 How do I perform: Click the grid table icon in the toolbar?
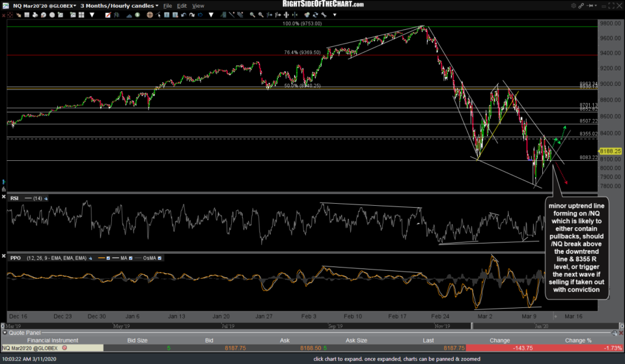click(x=27, y=15)
